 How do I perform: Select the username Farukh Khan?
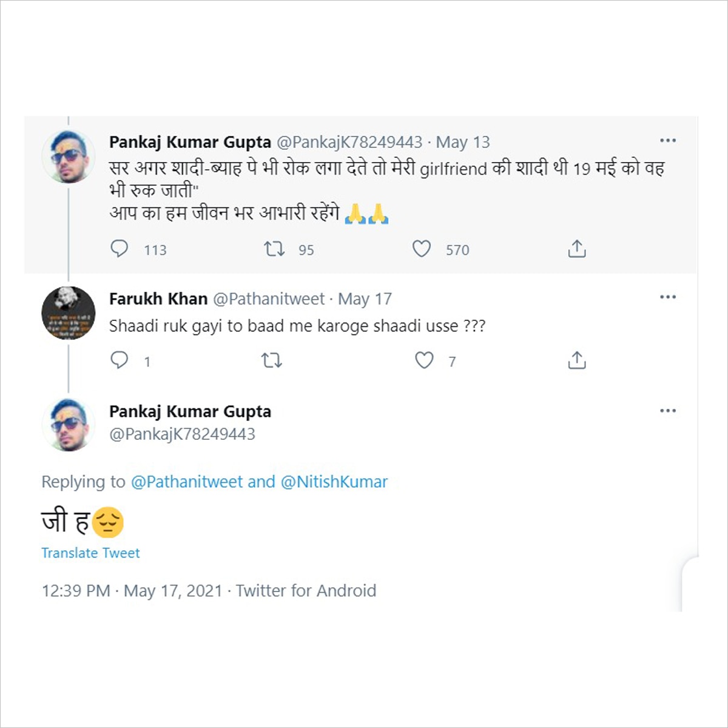point(159,298)
